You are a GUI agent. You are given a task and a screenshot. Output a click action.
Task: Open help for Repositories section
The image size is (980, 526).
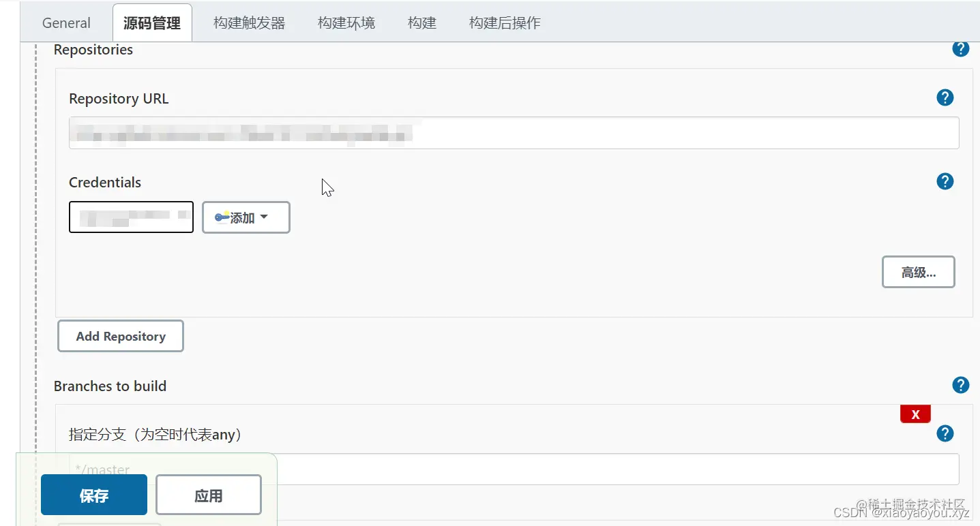[960, 48]
